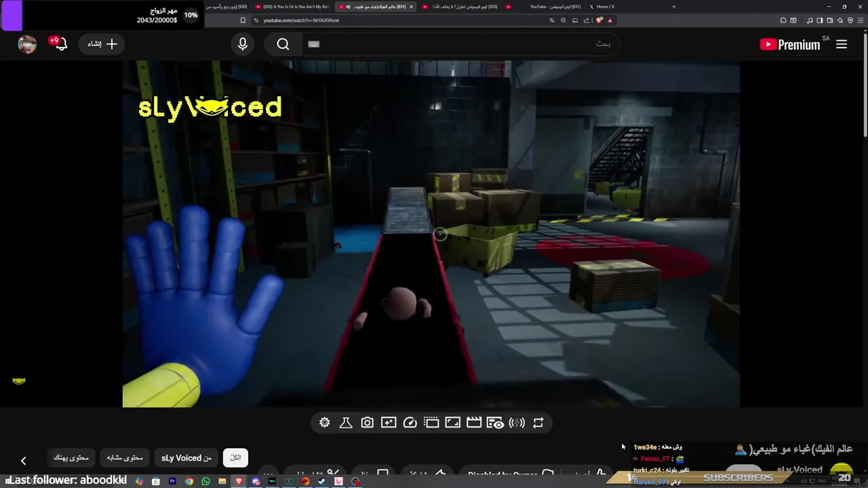Click the sparkle enhance icon in toolbar
Image resolution: width=868 pixels, height=488 pixels.
(x=389, y=423)
